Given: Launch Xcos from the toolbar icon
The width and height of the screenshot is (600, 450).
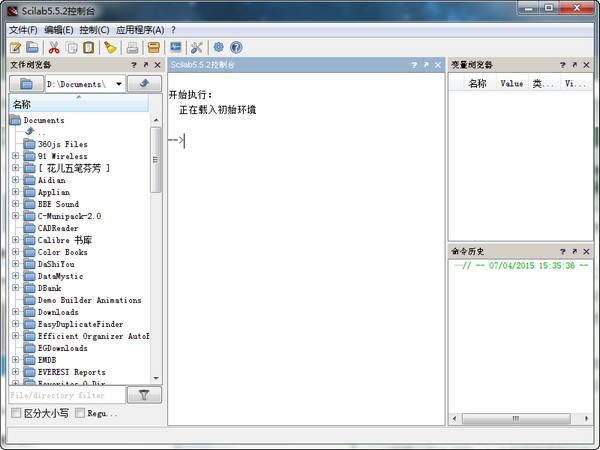Looking at the screenshot, I should click(x=176, y=47).
